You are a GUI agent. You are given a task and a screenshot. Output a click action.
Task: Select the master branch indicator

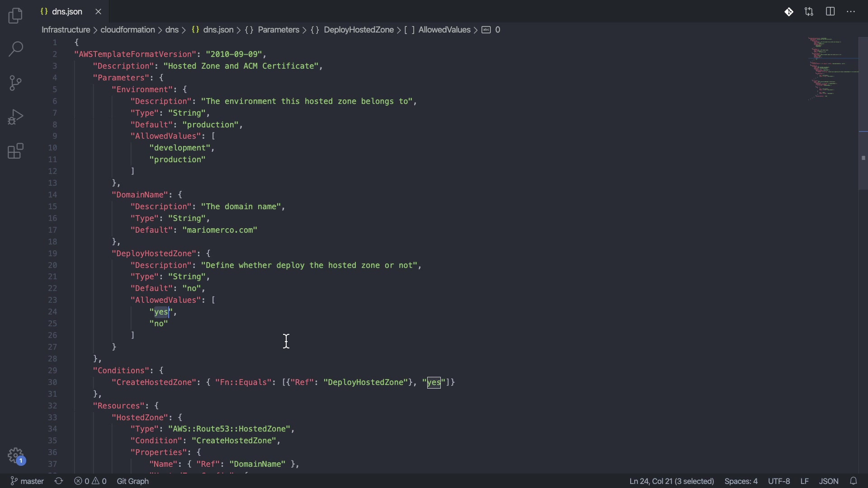[x=27, y=481]
